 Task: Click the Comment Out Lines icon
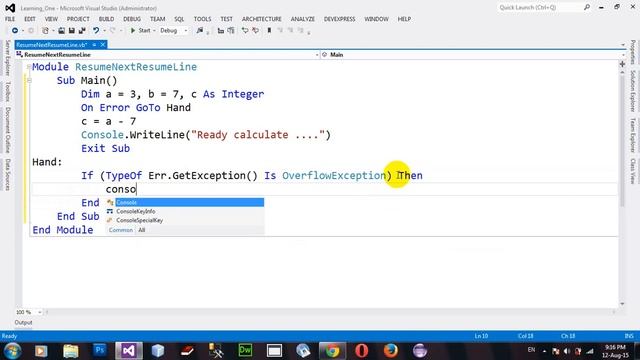[x=244, y=31]
